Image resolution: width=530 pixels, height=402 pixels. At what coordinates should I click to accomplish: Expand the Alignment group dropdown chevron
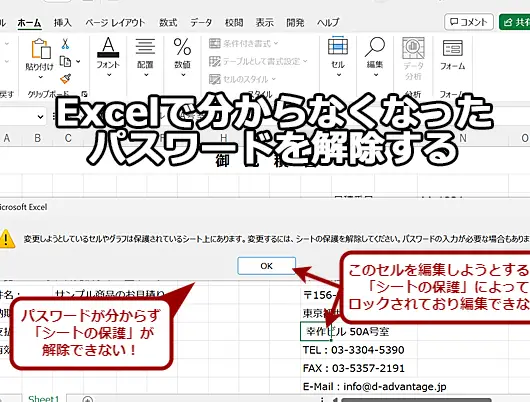(x=146, y=75)
